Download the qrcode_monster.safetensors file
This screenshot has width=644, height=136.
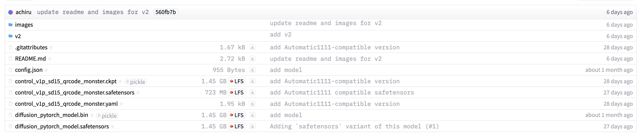coord(252,92)
